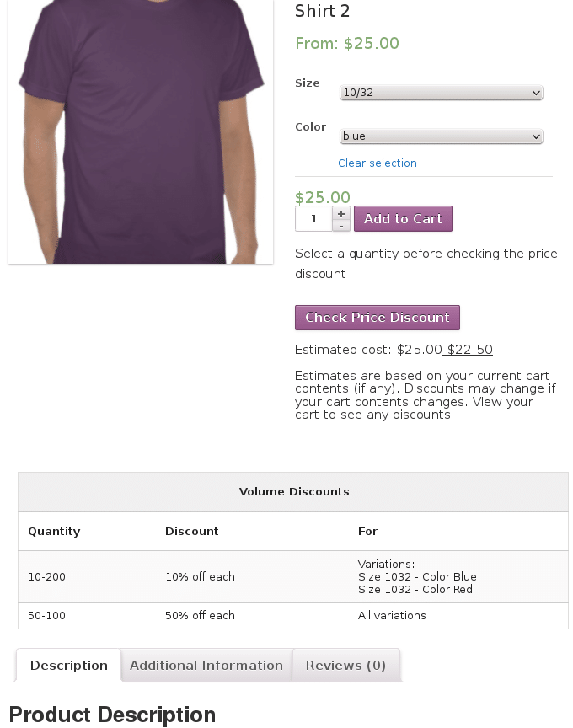Click the Color dropdown arrow chevron
The image size is (573, 728).
click(536, 136)
